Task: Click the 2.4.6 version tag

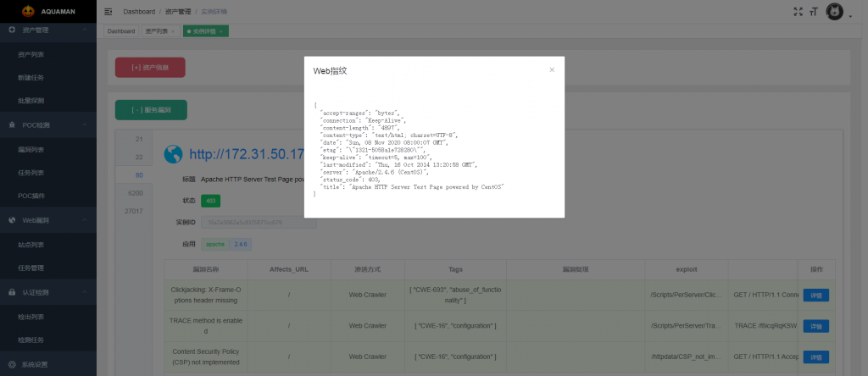Action: 240,244
